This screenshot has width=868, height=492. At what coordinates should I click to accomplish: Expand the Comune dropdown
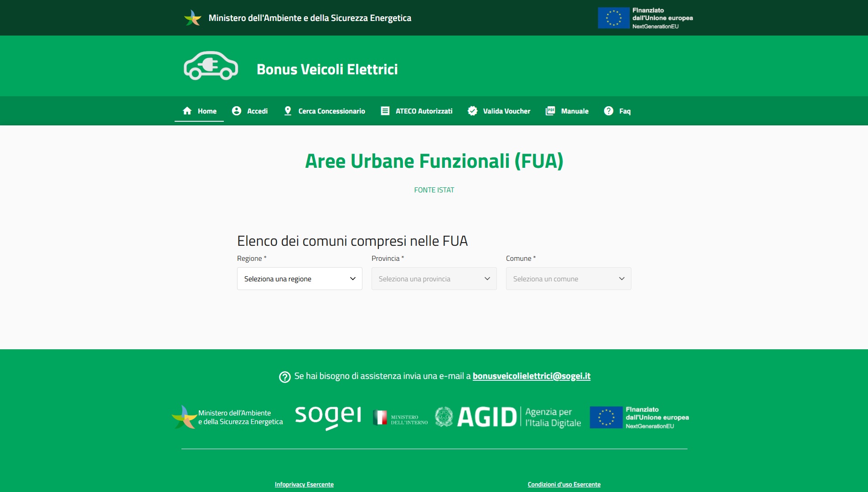[568, 279]
